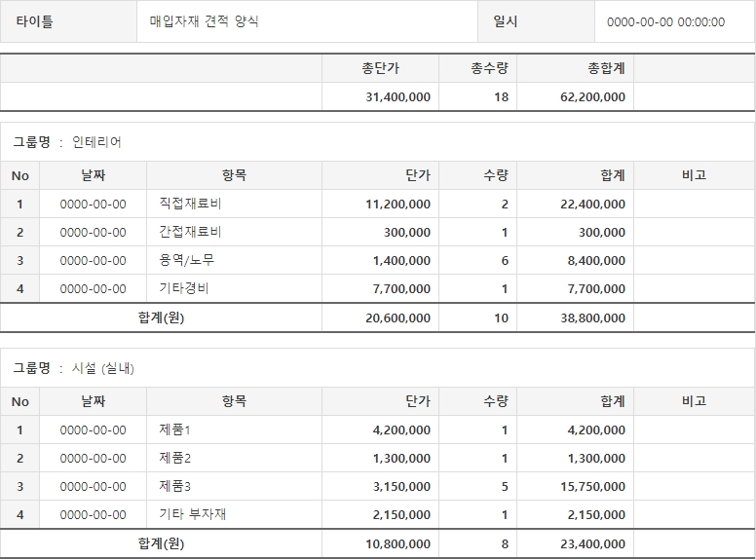Image resolution: width=756 pixels, height=560 pixels.
Task: Click the 합계(원) label in 인테리어 table
Action: click(x=161, y=317)
